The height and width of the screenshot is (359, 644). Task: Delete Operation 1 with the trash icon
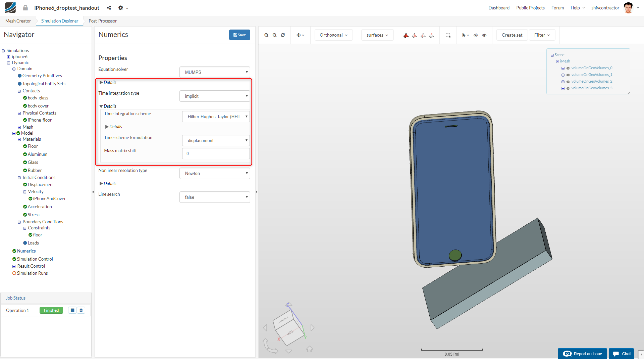coord(81,310)
